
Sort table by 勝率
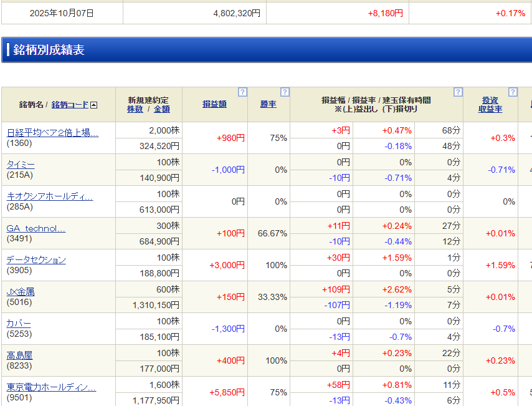click(268, 104)
